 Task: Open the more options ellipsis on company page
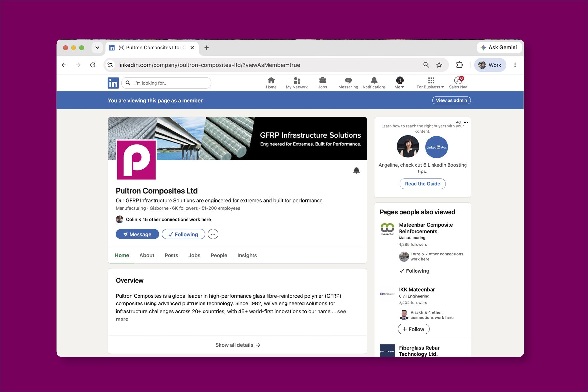pyautogui.click(x=213, y=234)
